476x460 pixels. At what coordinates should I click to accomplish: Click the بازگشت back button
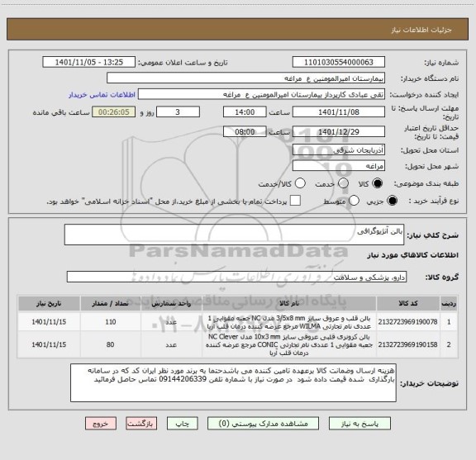(x=141, y=424)
